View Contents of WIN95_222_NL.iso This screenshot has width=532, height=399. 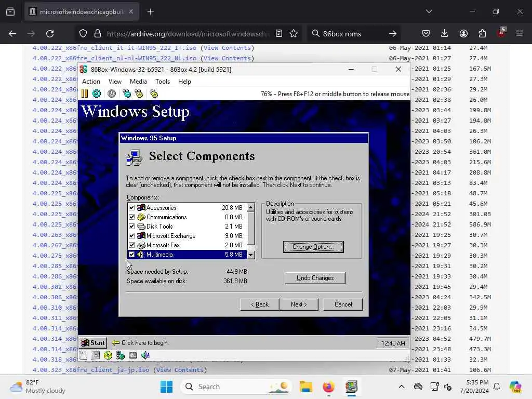click(227, 58)
